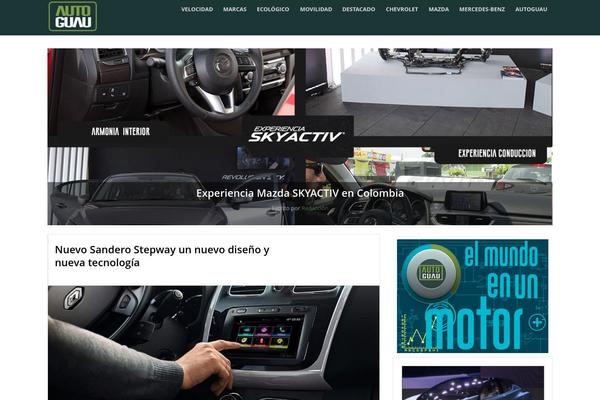
Task: Open the Mazda navigation link
Action: pyautogui.click(x=439, y=9)
